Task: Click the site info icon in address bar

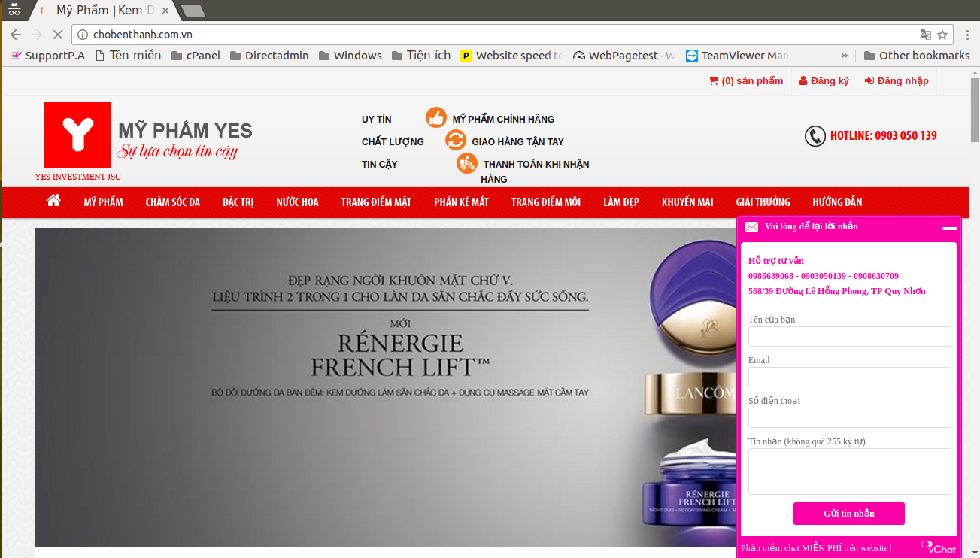Action: 83,35
